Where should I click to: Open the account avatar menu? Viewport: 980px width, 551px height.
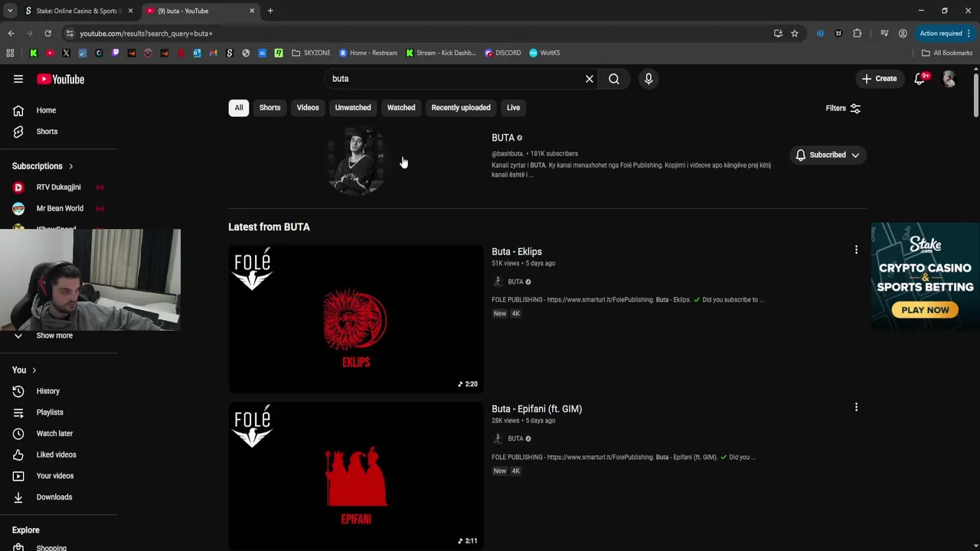tap(949, 79)
